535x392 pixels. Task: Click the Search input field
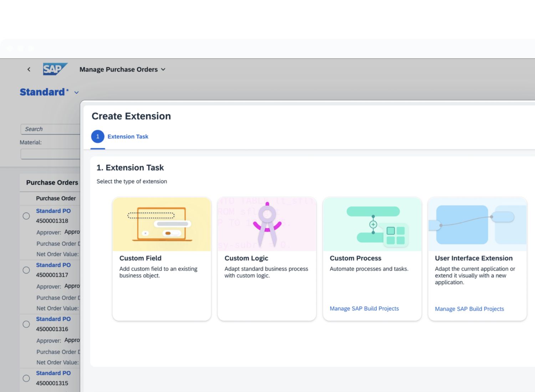click(50, 129)
